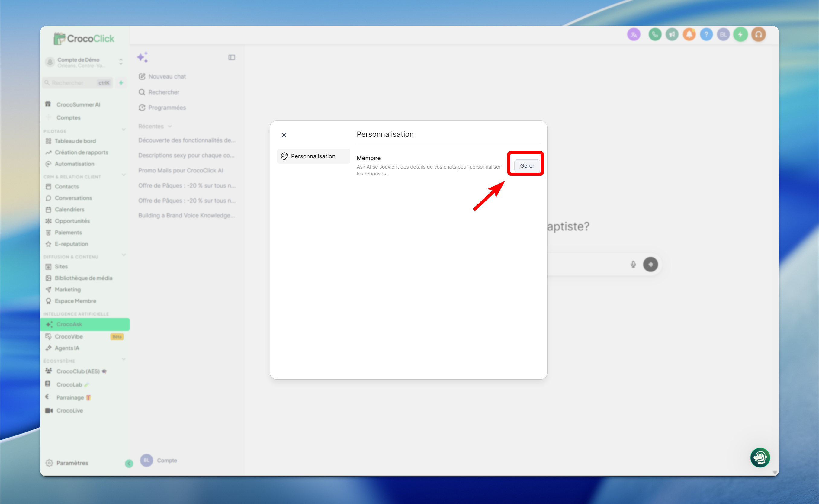Open the orange notifications bell
This screenshot has height=504, width=819.
pos(689,34)
